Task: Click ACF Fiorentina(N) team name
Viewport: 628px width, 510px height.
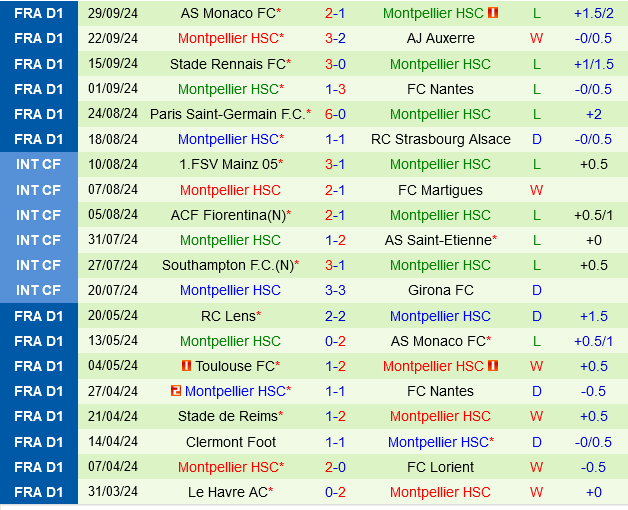Action: coord(227,215)
